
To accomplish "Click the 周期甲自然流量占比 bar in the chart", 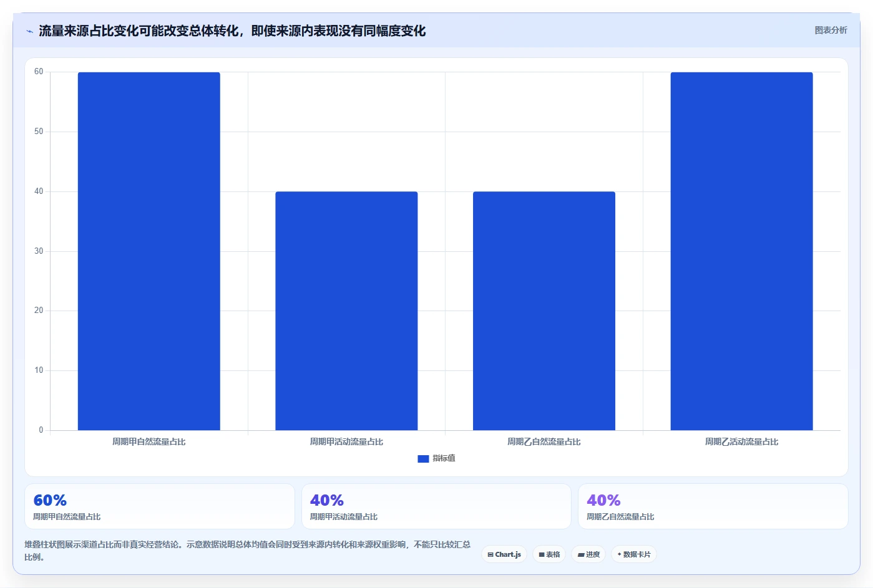I will [x=149, y=251].
